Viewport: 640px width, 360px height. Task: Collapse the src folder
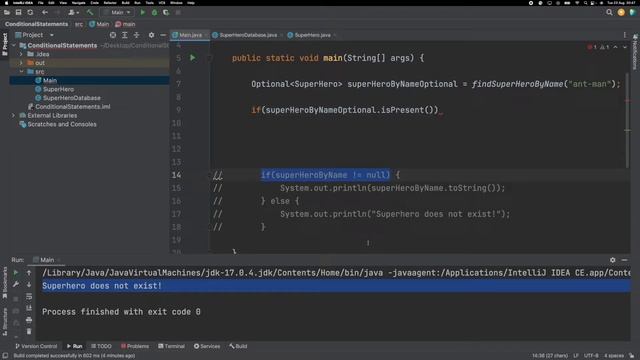click(x=21, y=71)
